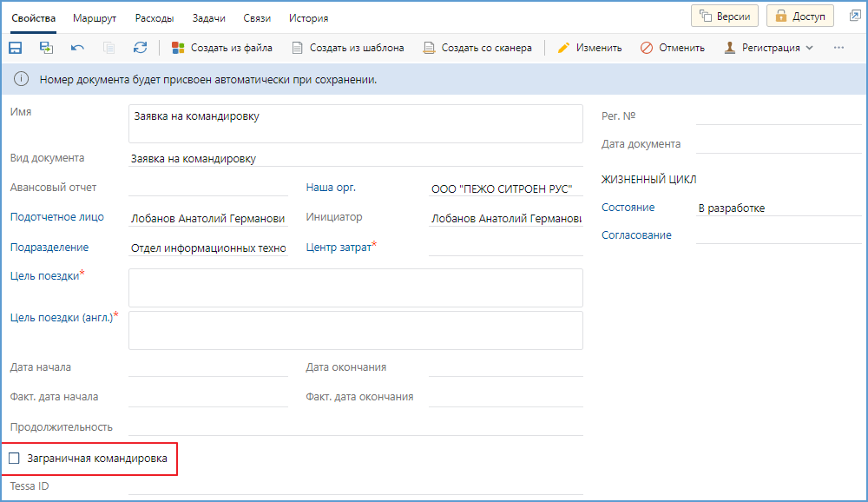Image resolution: width=868 pixels, height=502 pixels.
Task: Click the Инициатор value field
Action: [506, 218]
